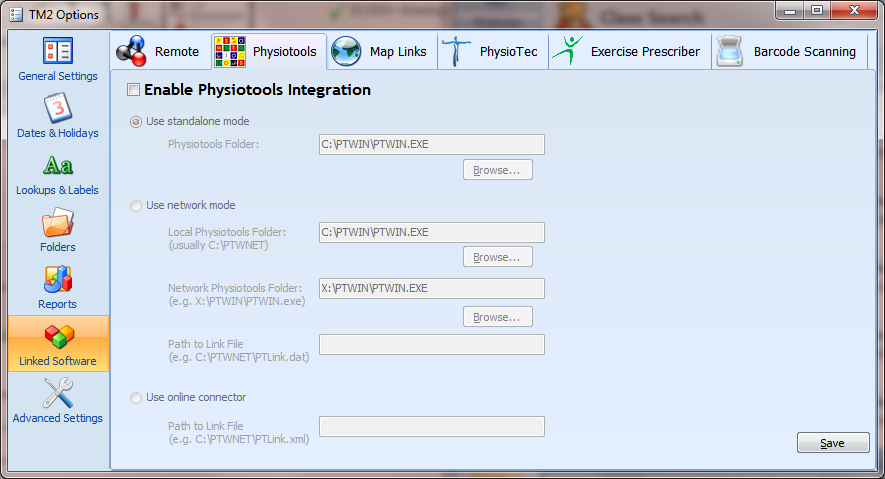The width and height of the screenshot is (885, 479).
Task: Click the 'Local Physiotools Folder:' label text
Action: click(227, 232)
